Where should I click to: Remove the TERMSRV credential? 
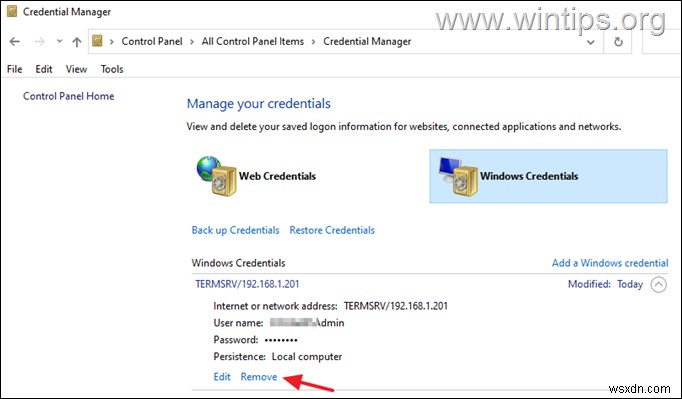tap(259, 377)
